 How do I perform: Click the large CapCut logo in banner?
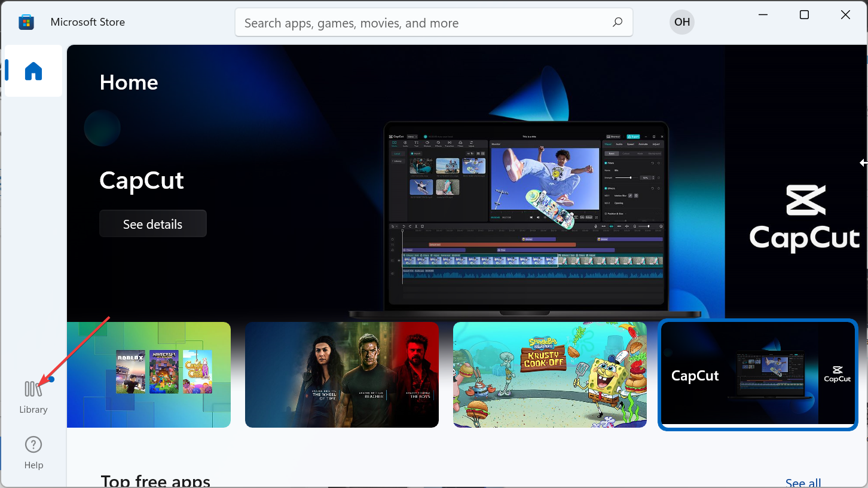[x=805, y=219]
